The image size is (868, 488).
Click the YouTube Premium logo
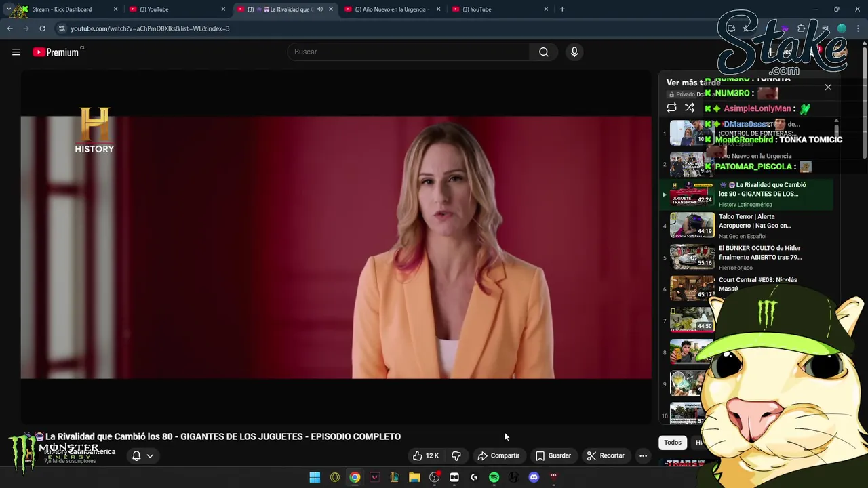click(x=56, y=52)
